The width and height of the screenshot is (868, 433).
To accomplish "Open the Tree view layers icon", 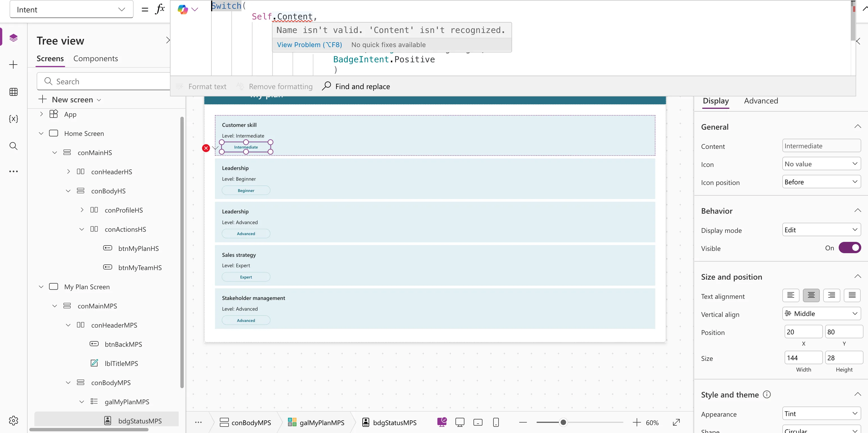I will 14,37.
